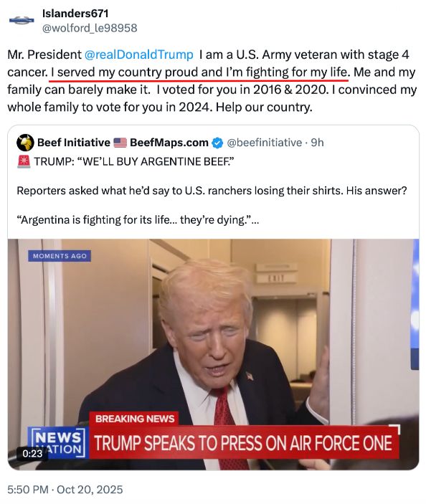Open the @wolford_le98958 handle
The image size is (426, 504).
tap(90, 28)
